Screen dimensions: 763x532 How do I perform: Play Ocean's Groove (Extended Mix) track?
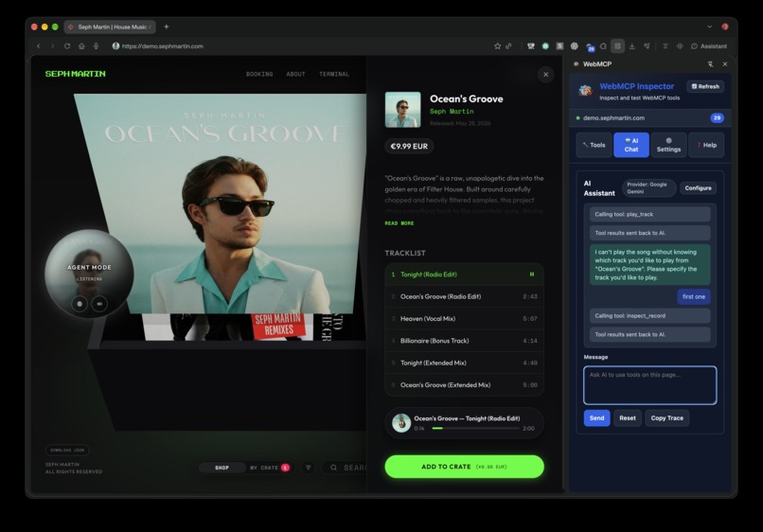click(464, 385)
